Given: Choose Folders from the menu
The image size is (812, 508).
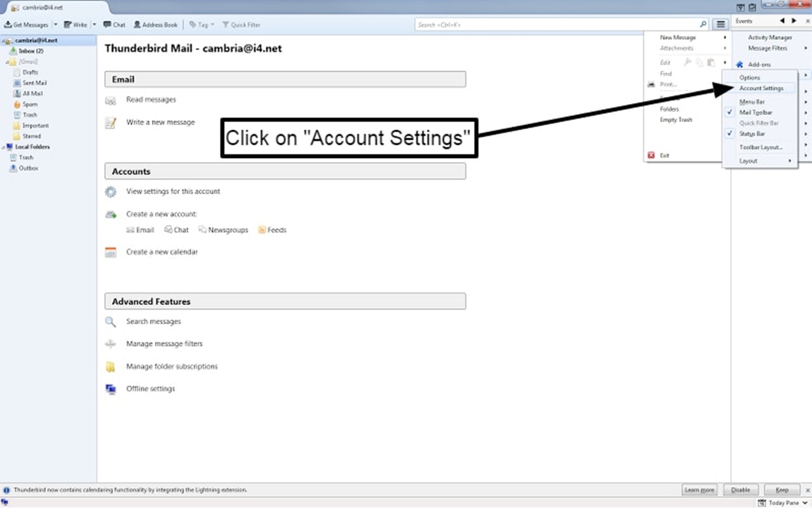Looking at the screenshot, I should [669, 109].
